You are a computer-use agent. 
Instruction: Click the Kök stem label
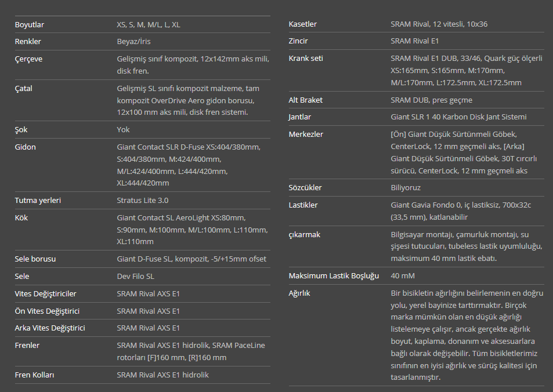coord(21,217)
